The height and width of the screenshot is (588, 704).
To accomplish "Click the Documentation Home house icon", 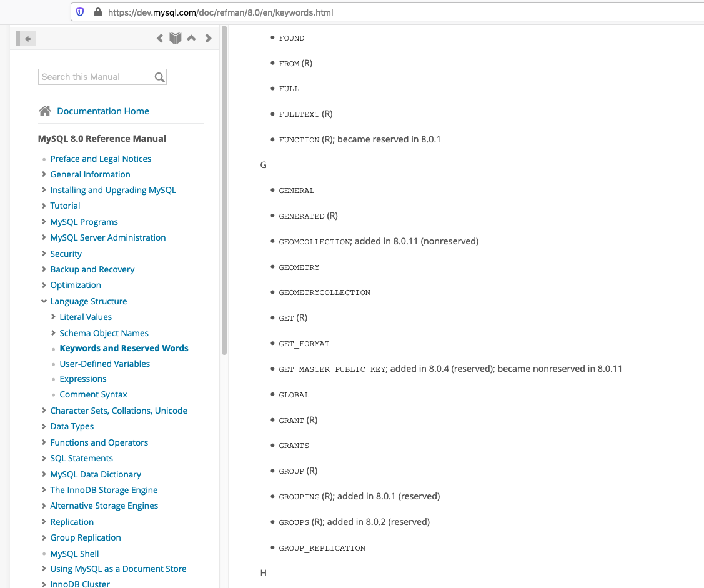I will [x=45, y=111].
